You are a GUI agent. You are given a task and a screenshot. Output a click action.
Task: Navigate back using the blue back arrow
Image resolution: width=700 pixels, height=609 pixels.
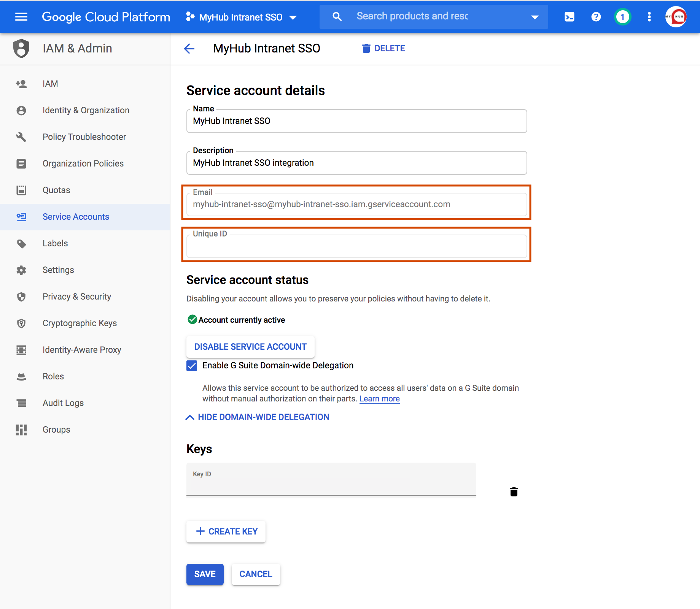pyautogui.click(x=189, y=49)
